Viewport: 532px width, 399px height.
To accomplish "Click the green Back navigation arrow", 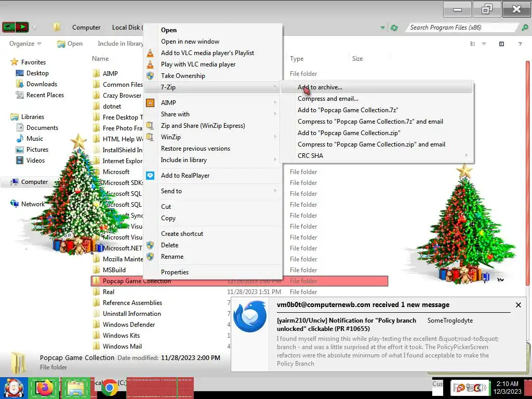I will [x=9, y=27].
